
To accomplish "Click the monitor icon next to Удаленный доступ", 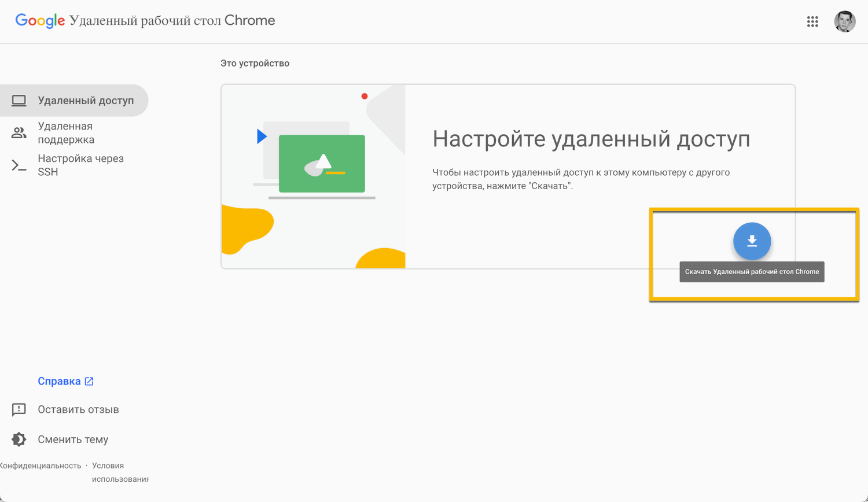I will (19, 100).
